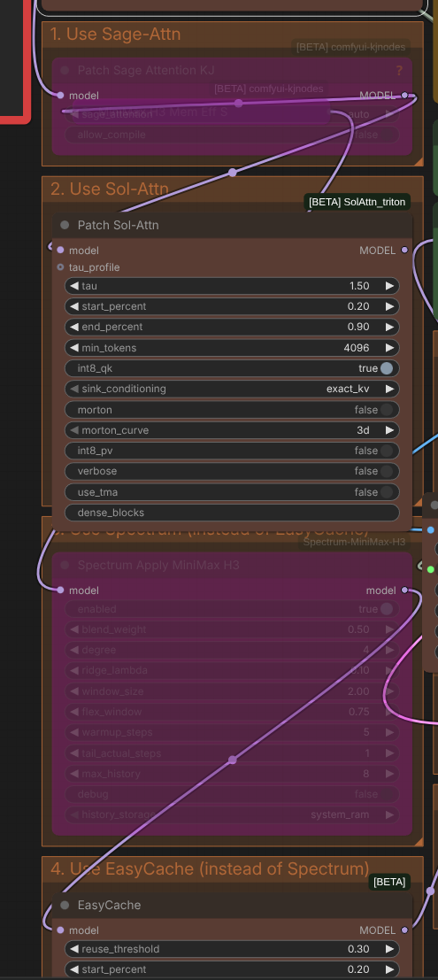This screenshot has height=980, width=438.
Task: Open morton_curve 3d combo value
Action: (x=363, y=430)
